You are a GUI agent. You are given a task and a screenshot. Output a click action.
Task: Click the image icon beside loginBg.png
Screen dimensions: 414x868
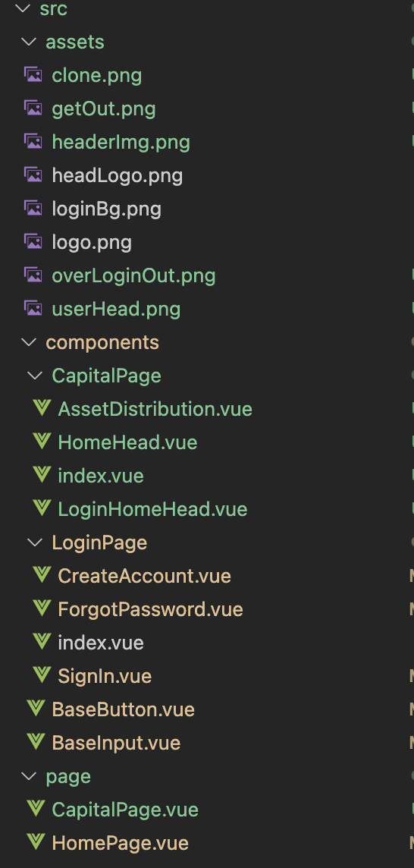33,208
